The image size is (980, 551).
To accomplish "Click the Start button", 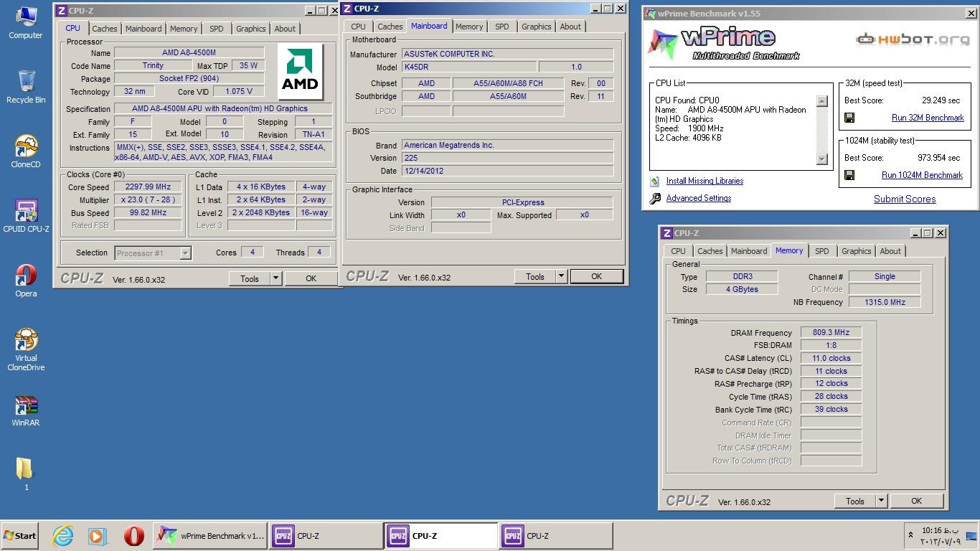I will coord(20,535).
